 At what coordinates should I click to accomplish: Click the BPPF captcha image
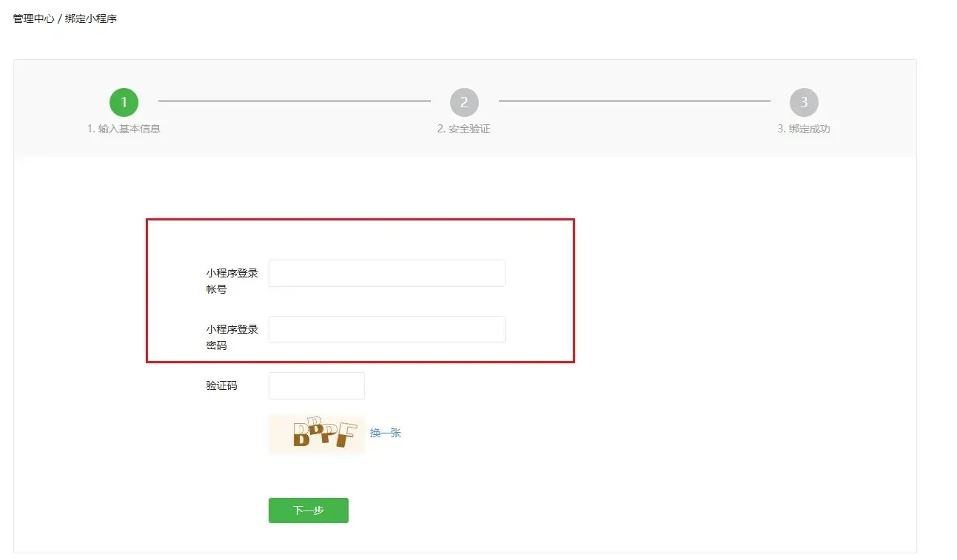[x=317, y=434]
